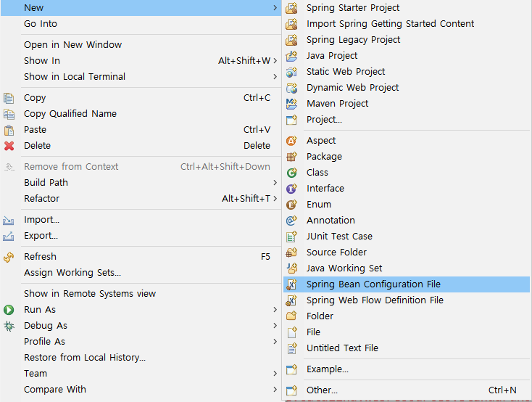Screen dimensions: 532x402
Task: Click the Debug As bug icon
Action: coord(9,326)
